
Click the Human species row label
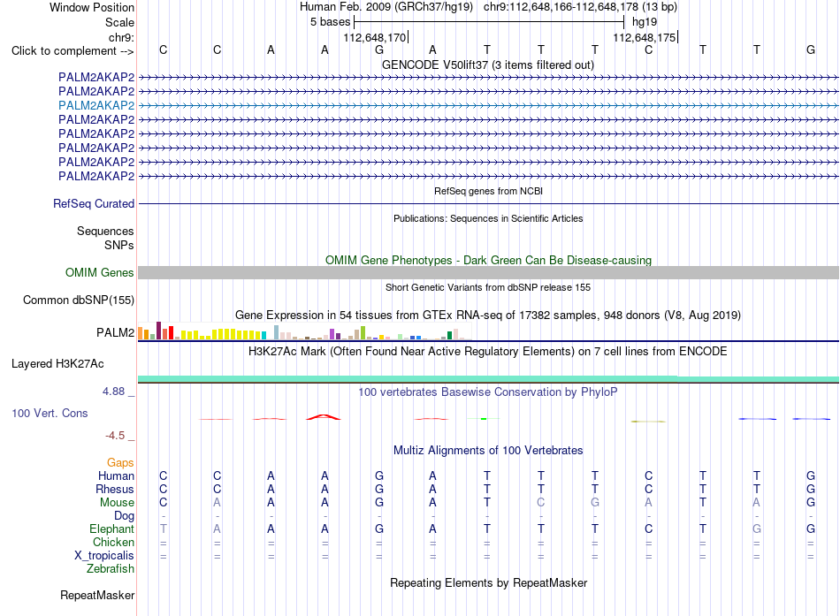(x=116, y=475)
